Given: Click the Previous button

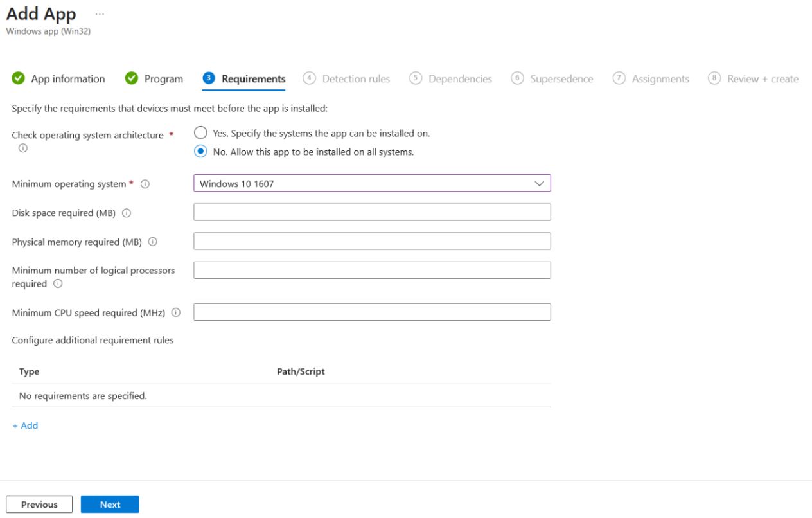Looking at the screenshot, I should [39, 505].
